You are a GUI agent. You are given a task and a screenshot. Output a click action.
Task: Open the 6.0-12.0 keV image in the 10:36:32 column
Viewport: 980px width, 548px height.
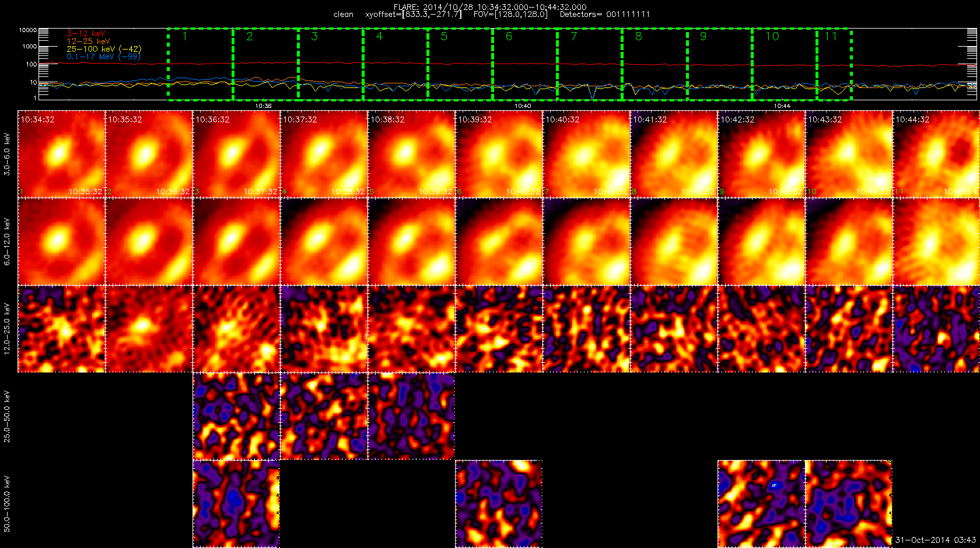pyautogui.click(x=236, y=241)
